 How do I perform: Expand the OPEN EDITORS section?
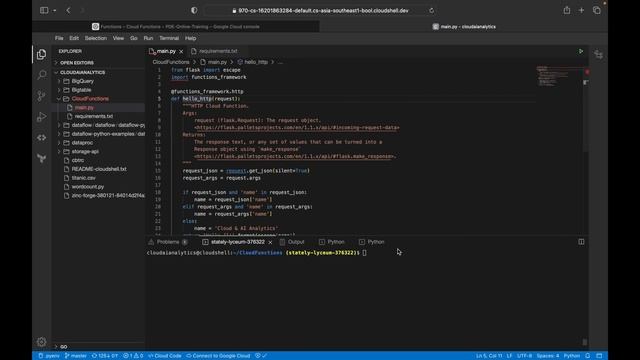pos(77,62)
